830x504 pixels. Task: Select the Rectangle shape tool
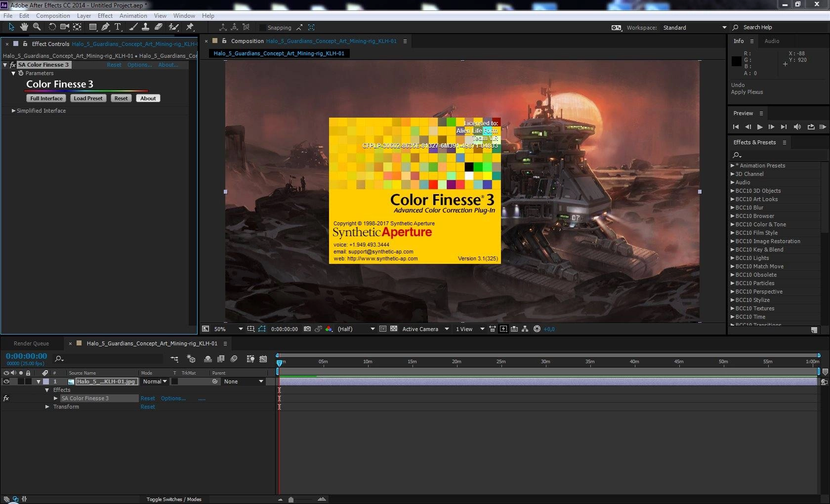pos(92,27)
